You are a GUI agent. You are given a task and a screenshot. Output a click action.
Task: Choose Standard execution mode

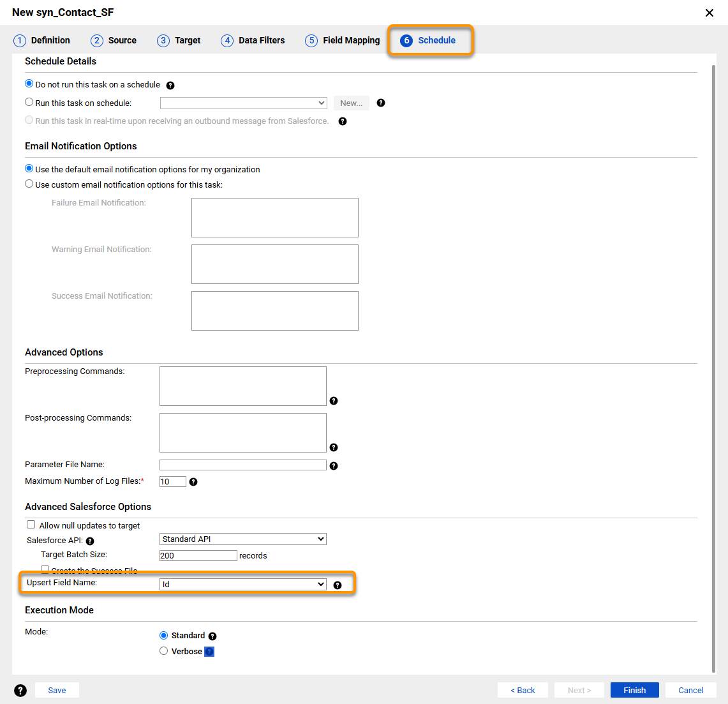[x=163, y=635]
